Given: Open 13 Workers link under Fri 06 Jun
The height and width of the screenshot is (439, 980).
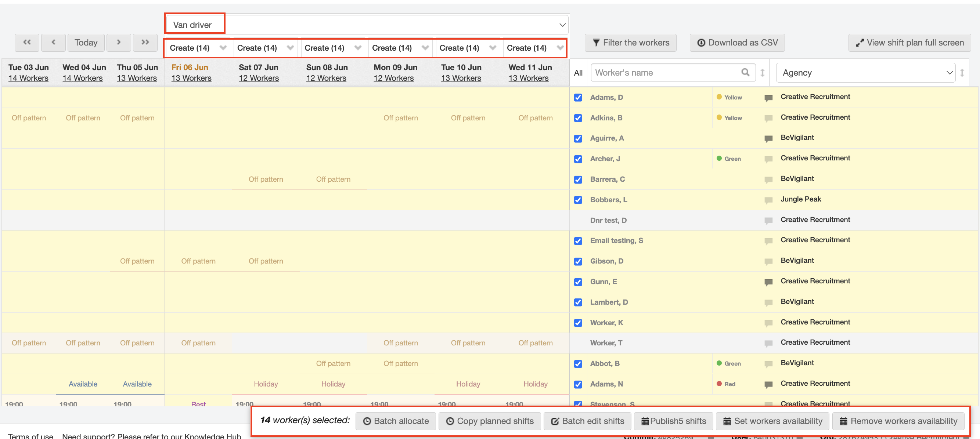Looking at the screenshot, I should pyautogui.click(x=191, y=78).
